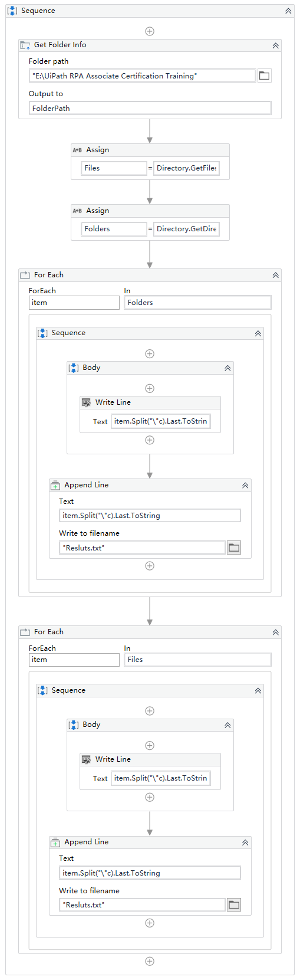Click the Get Folder Info activity icon
This screenshot has height=980, width=297.
click(x=25, y=45)
